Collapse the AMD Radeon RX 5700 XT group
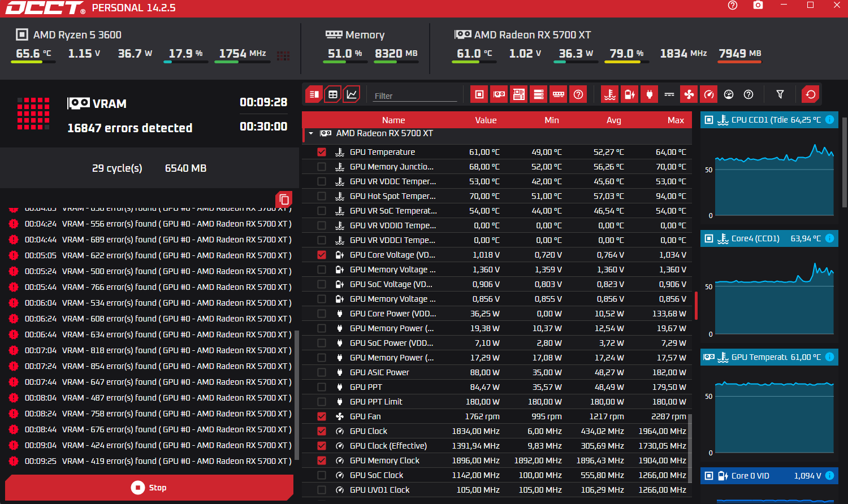Screen dimensions: 848x504 click(x=311, y=133)
